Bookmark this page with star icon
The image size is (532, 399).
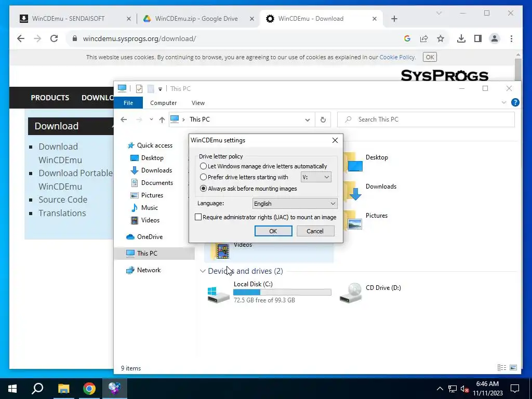click(x=441, y=38)
